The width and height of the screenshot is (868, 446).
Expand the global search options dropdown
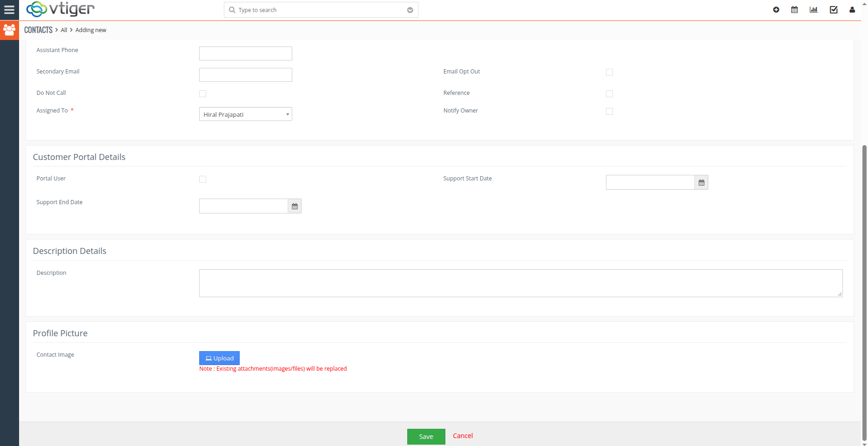(x=410, y=10)
